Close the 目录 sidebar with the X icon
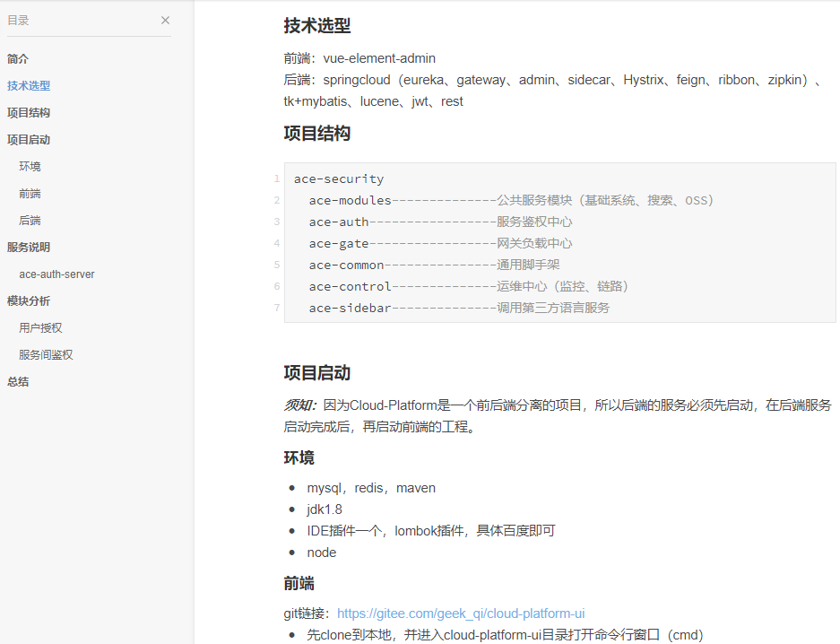Viewport: 840px width, 644px height. point(165,21)
